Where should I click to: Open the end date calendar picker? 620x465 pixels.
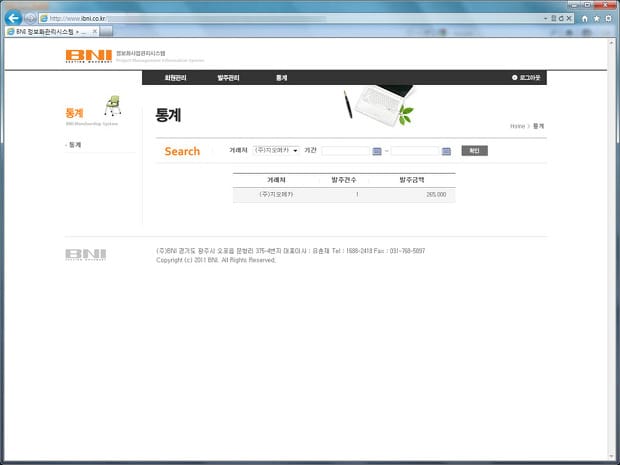tap(446, 151)
